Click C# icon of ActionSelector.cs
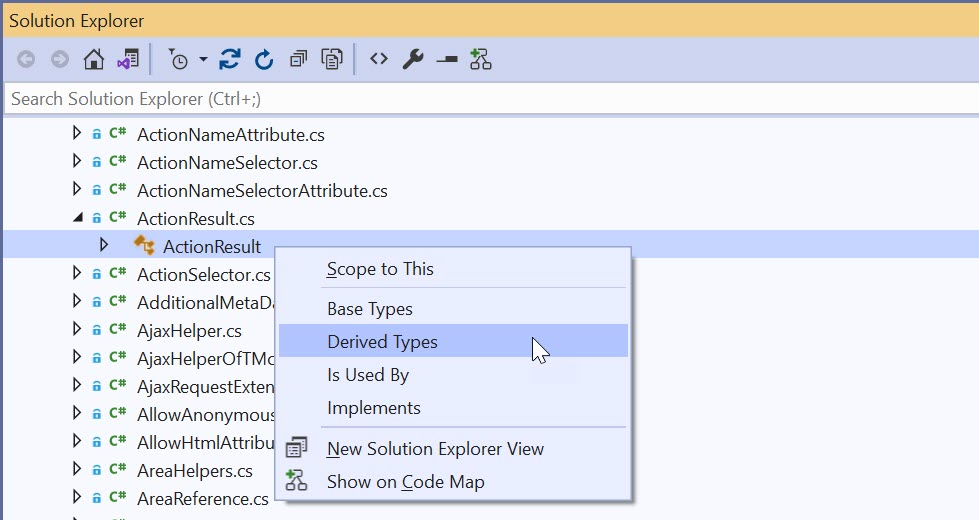979x520 pixels. (x=118, y=273)
